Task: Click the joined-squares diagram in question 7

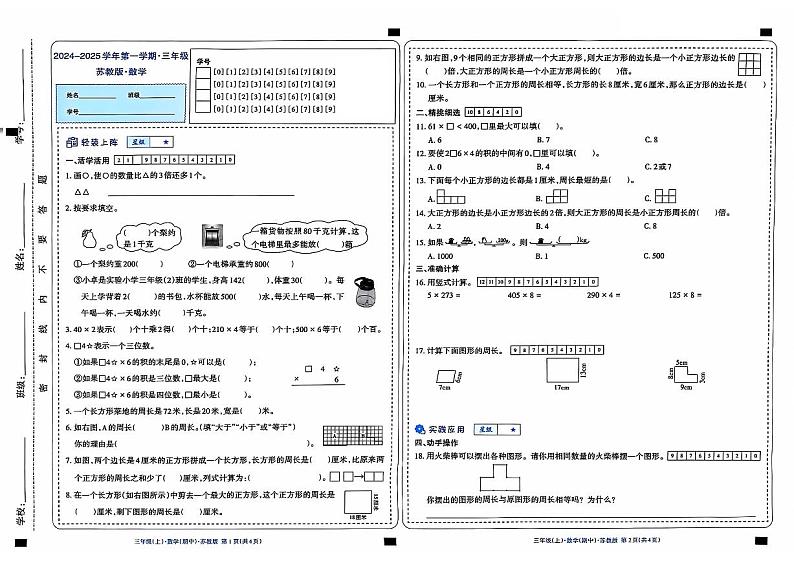Action: tap(356, 476)
